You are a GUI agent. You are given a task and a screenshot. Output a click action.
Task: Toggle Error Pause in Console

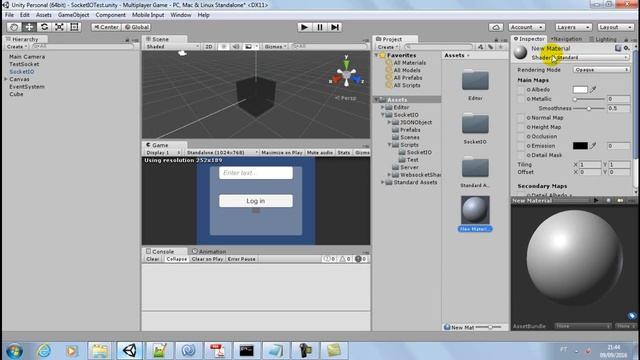(x=242, y=259)
